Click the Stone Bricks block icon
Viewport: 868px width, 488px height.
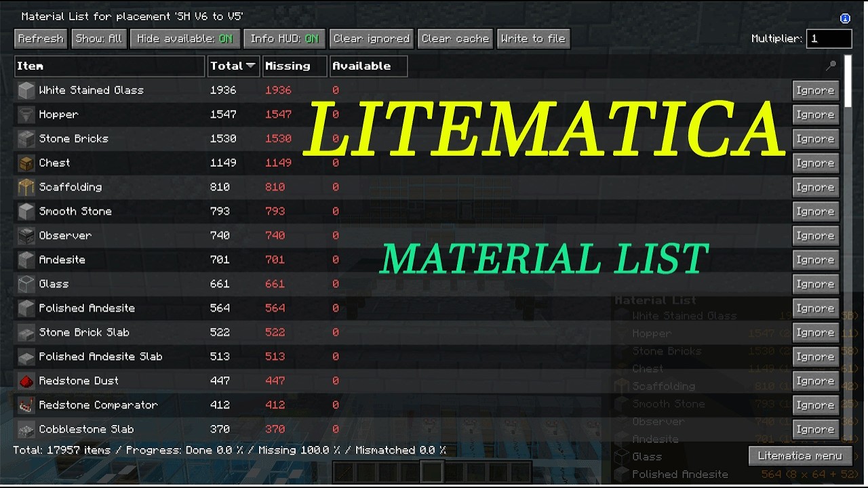click(26, 139)
